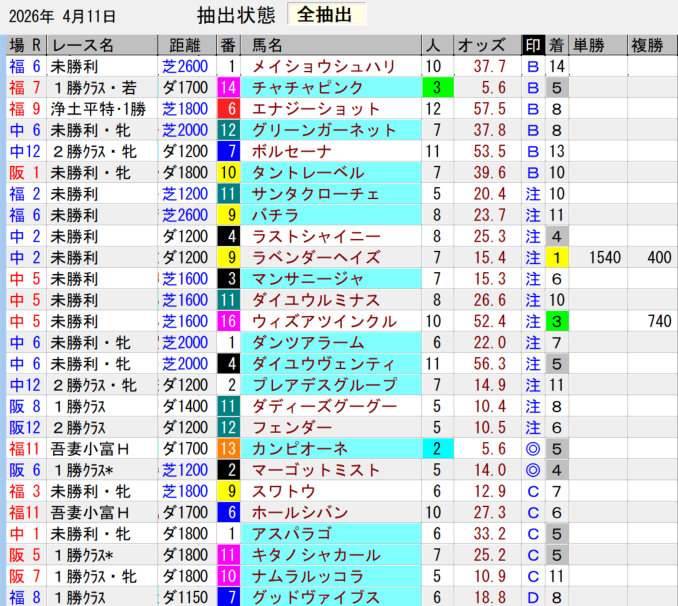
Task: Select horse name フェンダー
Action: tap(291, 428)
